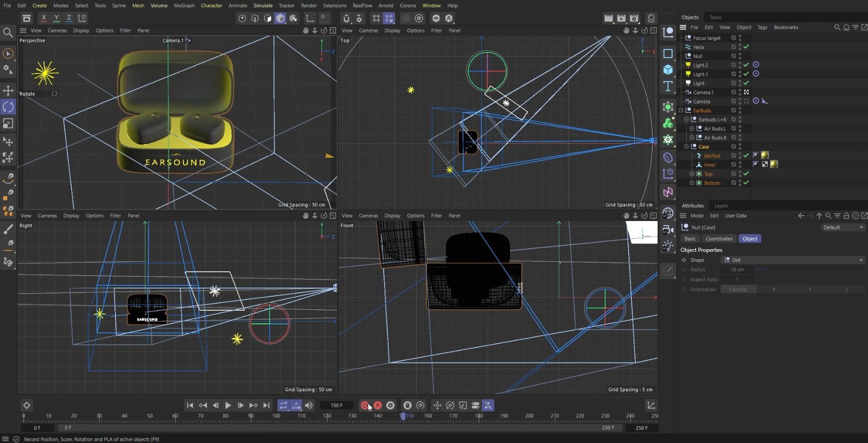
Task: Click the Render View icon in top toolbar
Action: pyautogui.click(x=608, y=18)
